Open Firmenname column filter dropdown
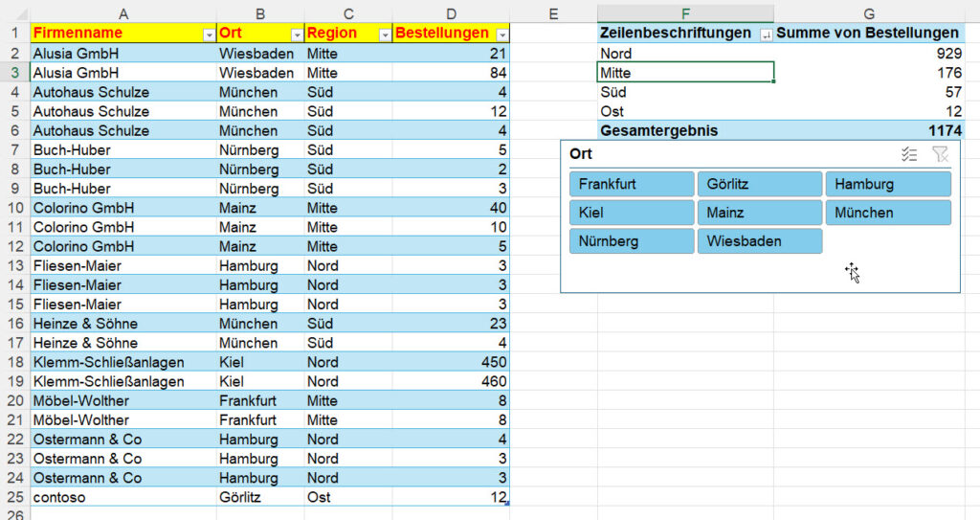980x520 pixels. click(209, 34)
